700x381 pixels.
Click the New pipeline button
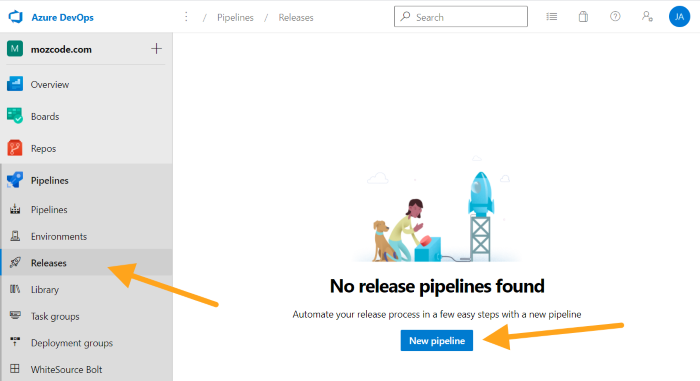click(x=437, y=340)
